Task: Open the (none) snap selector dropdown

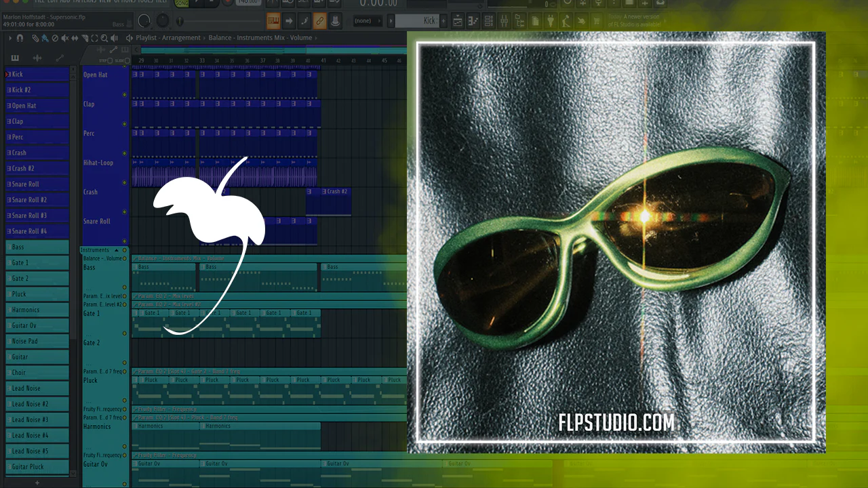Action: click(369, 21)
